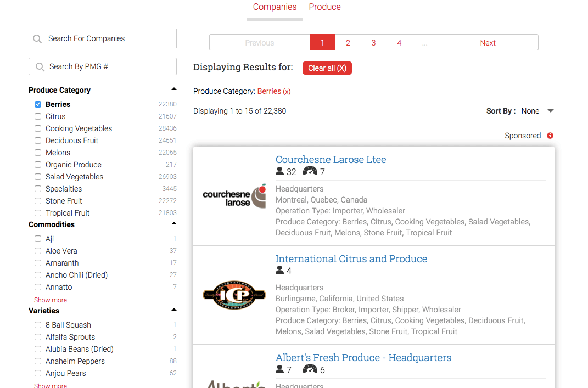Show more Commodities options
Viewport: 588px width, 388px height.
(51, 300)
